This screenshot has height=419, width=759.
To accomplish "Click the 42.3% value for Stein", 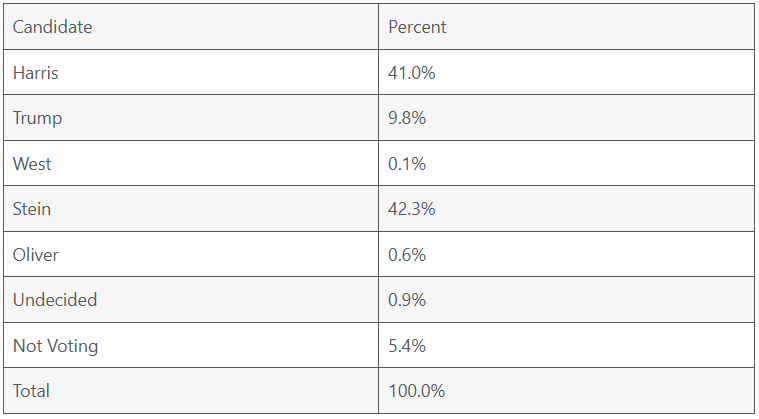I will [411, 209].
